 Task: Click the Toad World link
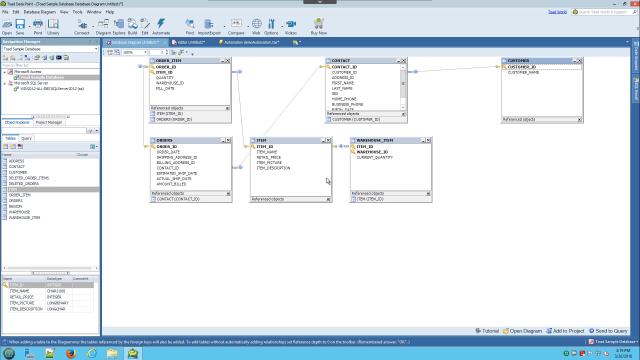click(x=557, y=12)
